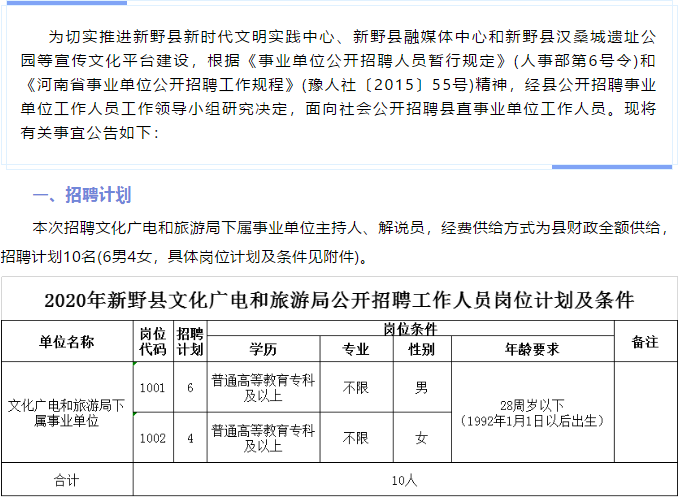Viewport: 680px width, 500px height.
Task: Select the 专业 sub-header cell
Action: pos(355,350)
